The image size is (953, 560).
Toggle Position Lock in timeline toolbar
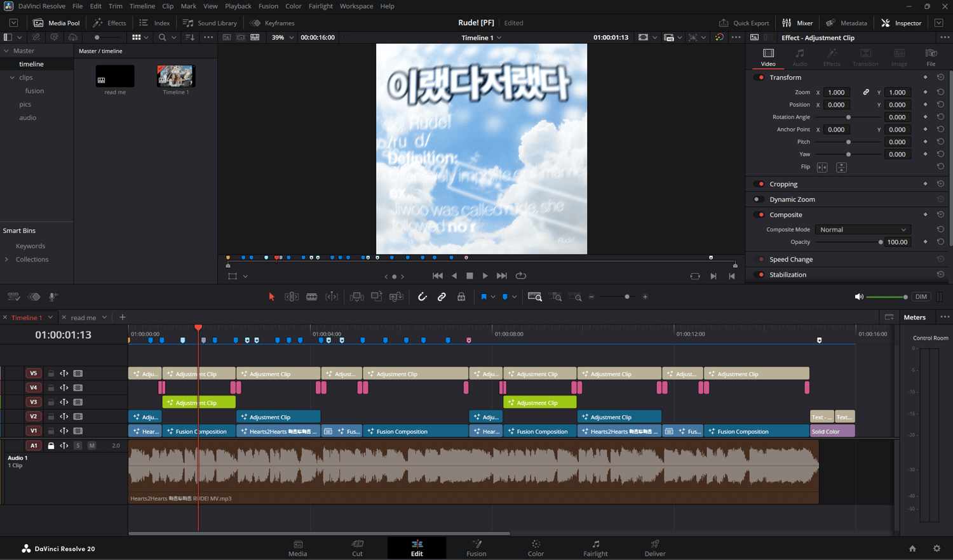(x=461, y=297)
